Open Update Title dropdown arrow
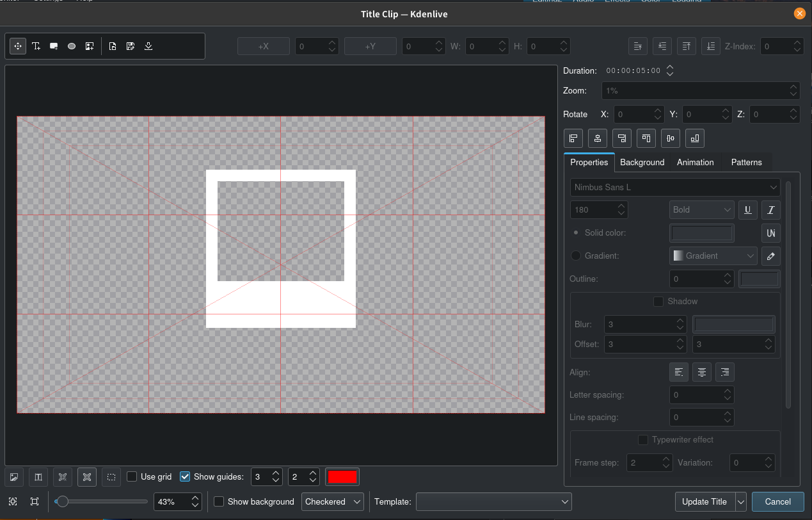The width and height of the screenshot is (812, 520). (741, 501)
